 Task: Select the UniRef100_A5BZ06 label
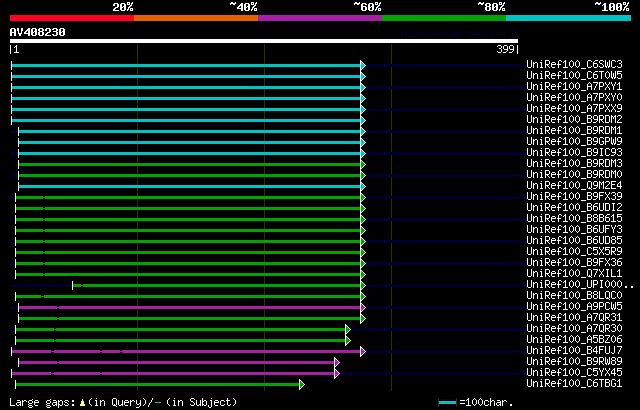pyautogui.click(x=574, y=340)
